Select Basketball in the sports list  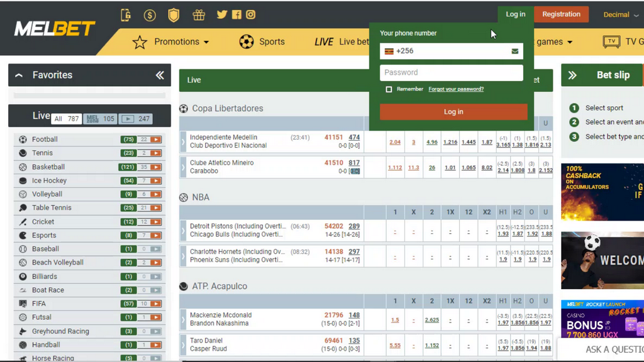[48, 167]
